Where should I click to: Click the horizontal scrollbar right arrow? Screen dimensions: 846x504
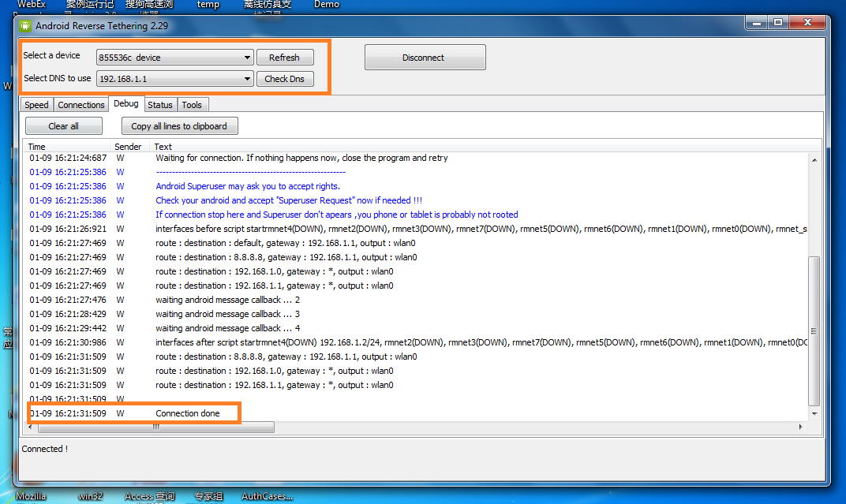[801, 427]
